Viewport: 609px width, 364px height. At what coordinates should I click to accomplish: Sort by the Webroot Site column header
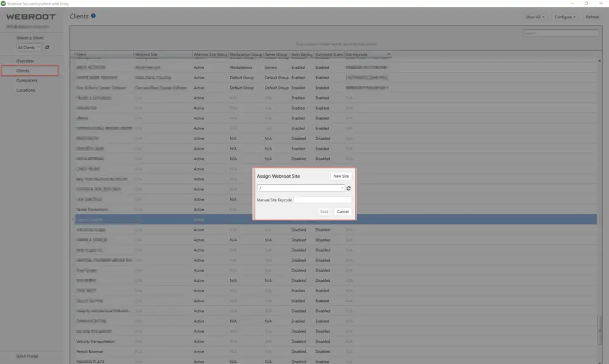(163, 55)
